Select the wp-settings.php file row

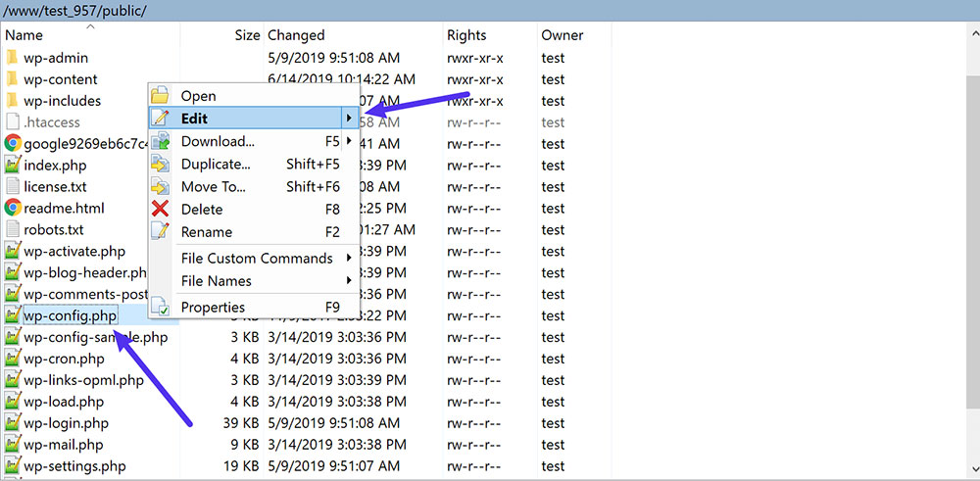click(x=74, y=466)
